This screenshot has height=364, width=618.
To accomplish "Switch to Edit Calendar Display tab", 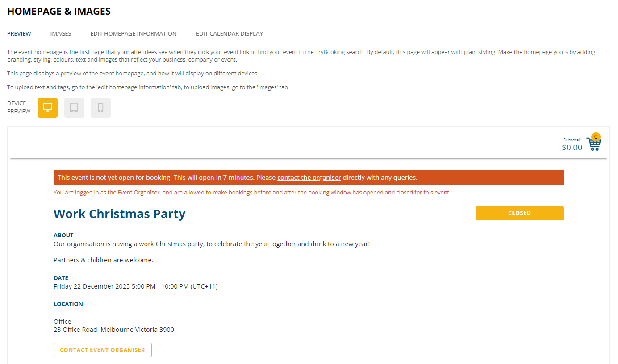I will [230, 33].
